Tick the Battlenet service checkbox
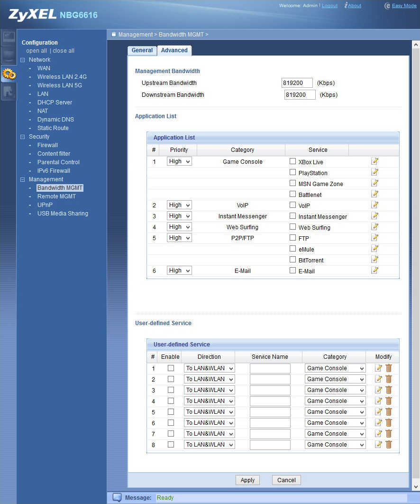 tap(292, 194)
